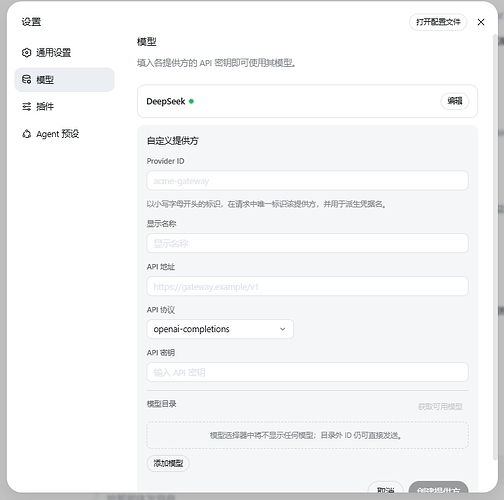Image resolution: width=504 pixels, height=500 pixels.
Task: Click the chevron arrow on API 协议 dropdown
Action: coord(282,329)
